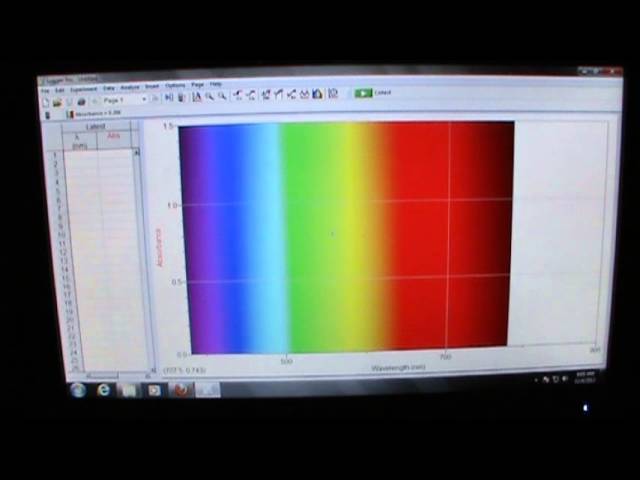Click the sensor device icon below New
This screenshot has width=640, height=480.
click(x=47, y=116)
